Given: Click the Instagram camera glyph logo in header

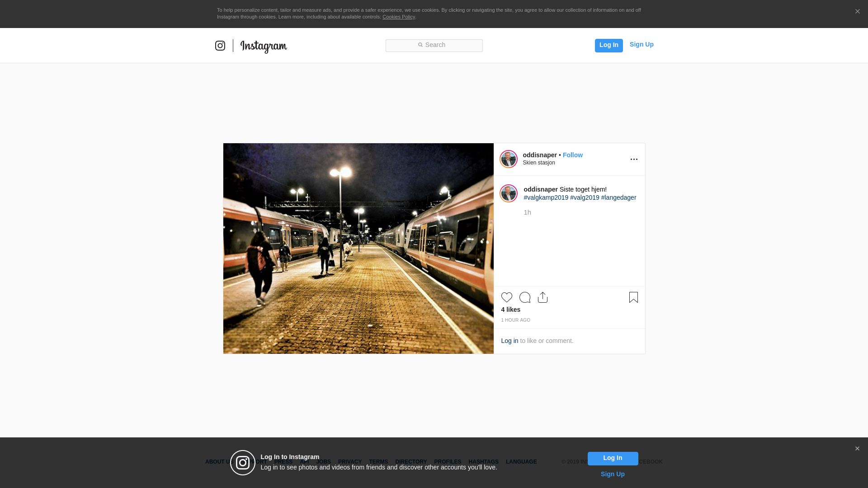Looking at the screenshot, I should tap(220, 46).
